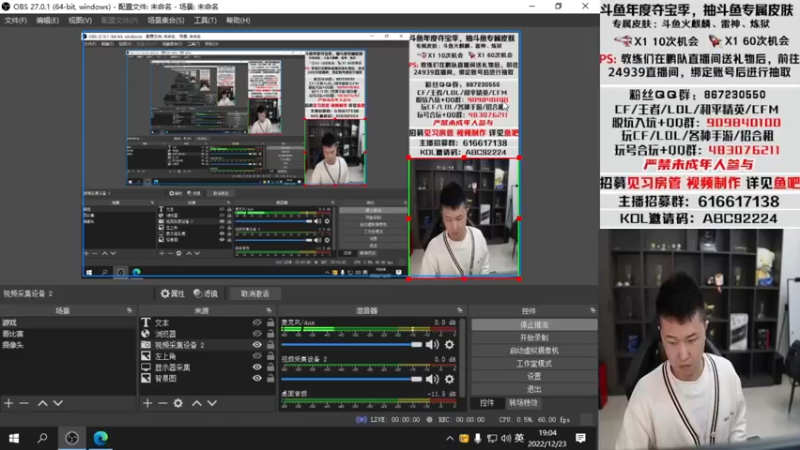
Task: Open the 帮助(H) menu
Action: [x=238, y=20]
